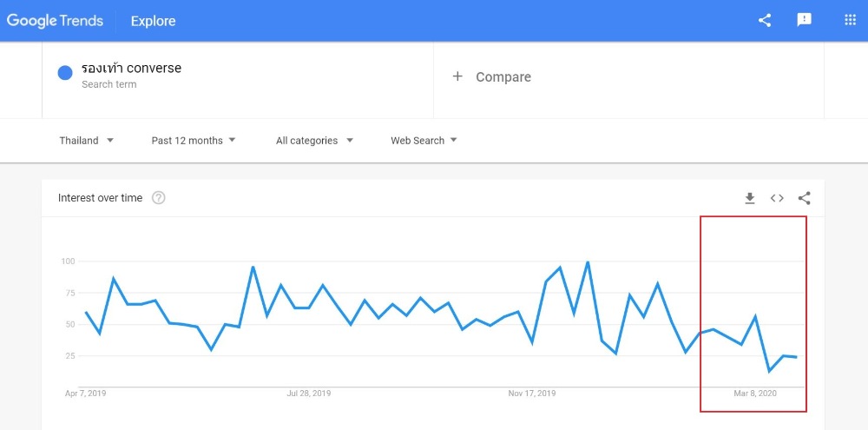Click the plus icon beside Compare
Viewport: 868px width, 430px height.
pos(457,76)
